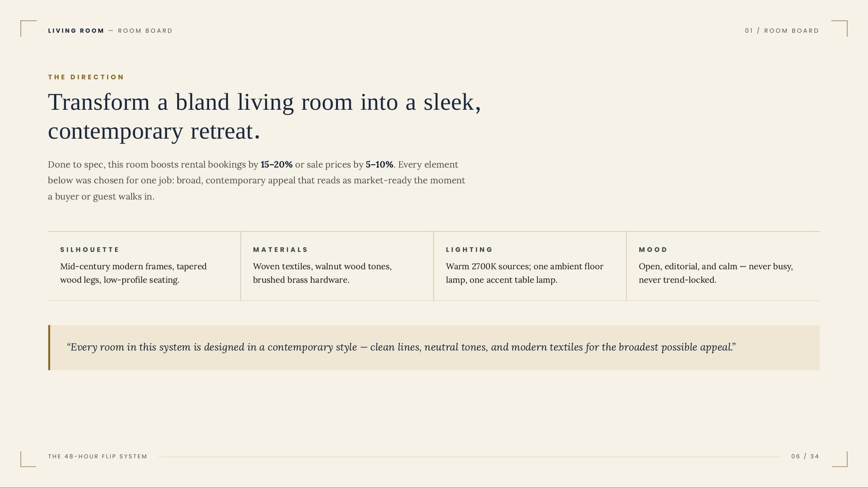Click THE 48-HOUR FLIP SYSTEM footer text
The height and width of the screenshot is (488, 868).
tap(98, 456)
